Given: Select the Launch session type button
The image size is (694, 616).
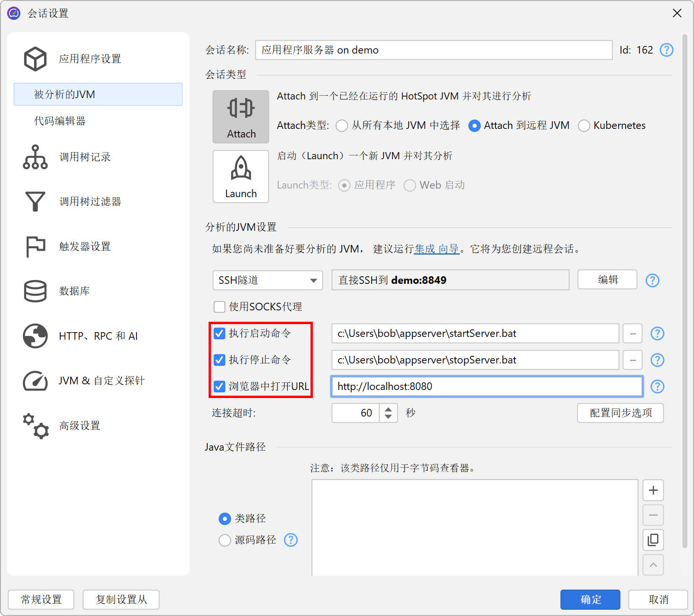Looking at the screenshot, I should click(241, 176).
